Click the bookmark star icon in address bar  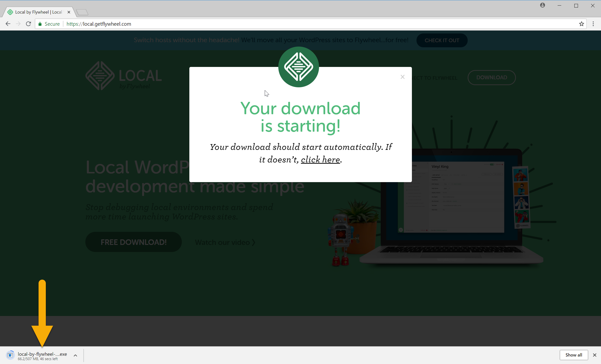582,24
